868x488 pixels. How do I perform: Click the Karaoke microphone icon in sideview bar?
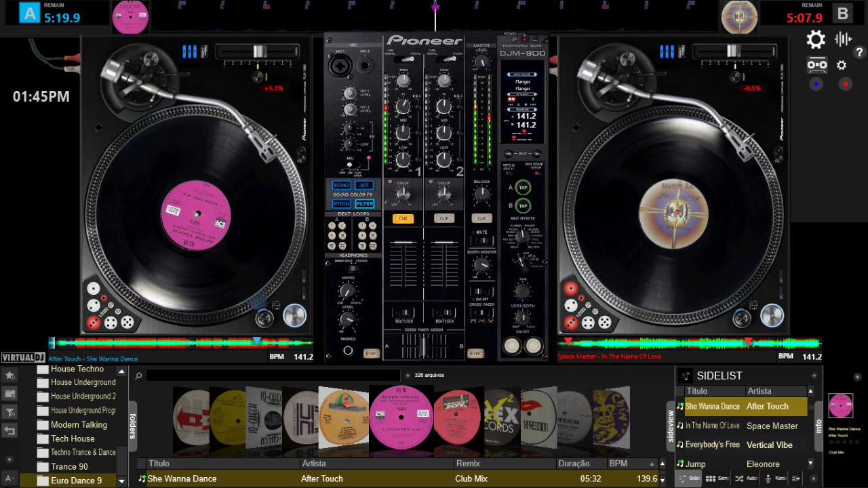768,479
